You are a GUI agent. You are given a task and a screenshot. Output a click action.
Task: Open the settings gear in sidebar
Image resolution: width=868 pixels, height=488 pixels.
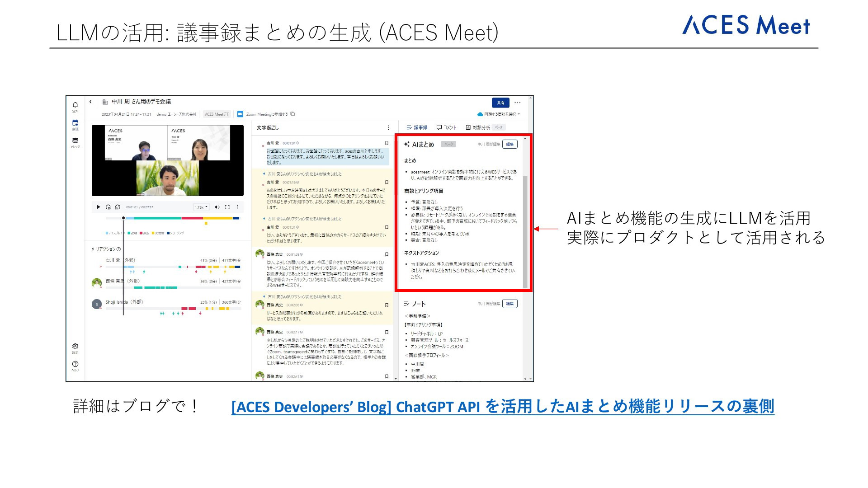pos(75,346)
